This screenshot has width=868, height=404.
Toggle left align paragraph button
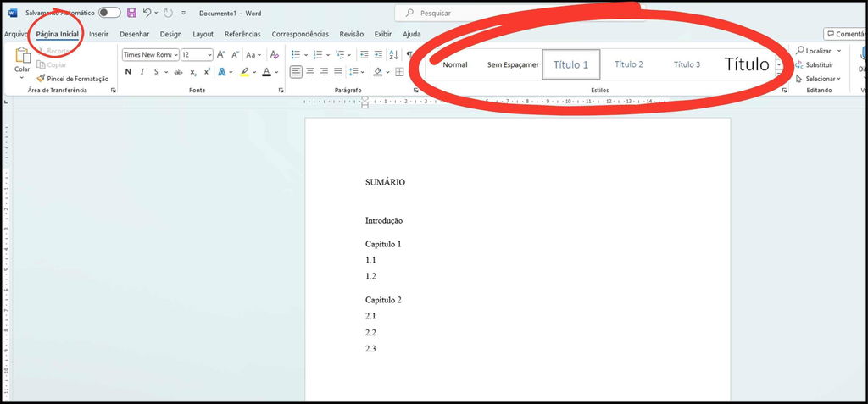pyautogui.click(x=296, y=72)
